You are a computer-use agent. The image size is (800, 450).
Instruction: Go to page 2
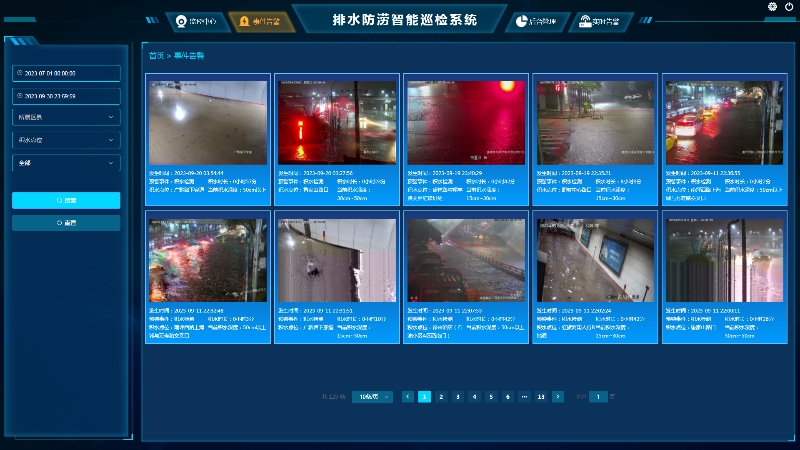(441, 397)
